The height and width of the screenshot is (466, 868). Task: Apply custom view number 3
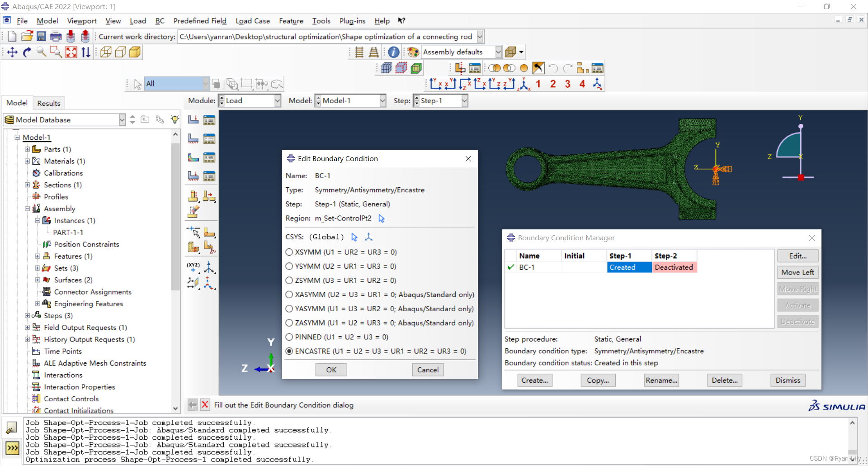point(568,84)
